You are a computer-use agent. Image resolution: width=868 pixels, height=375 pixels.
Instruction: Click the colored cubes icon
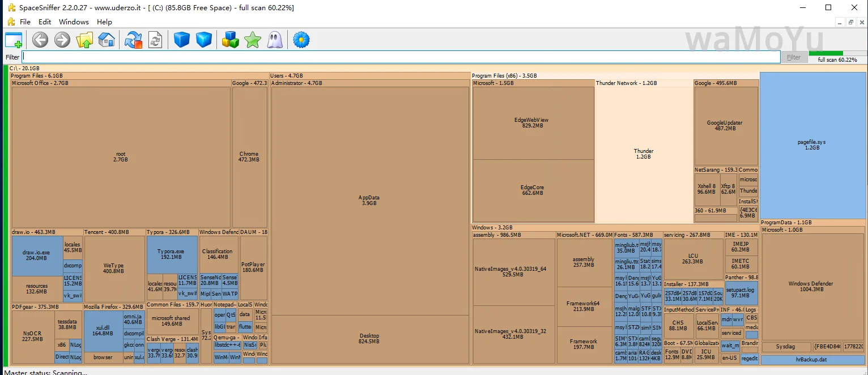pyautogui.click(x=231, y=40)
